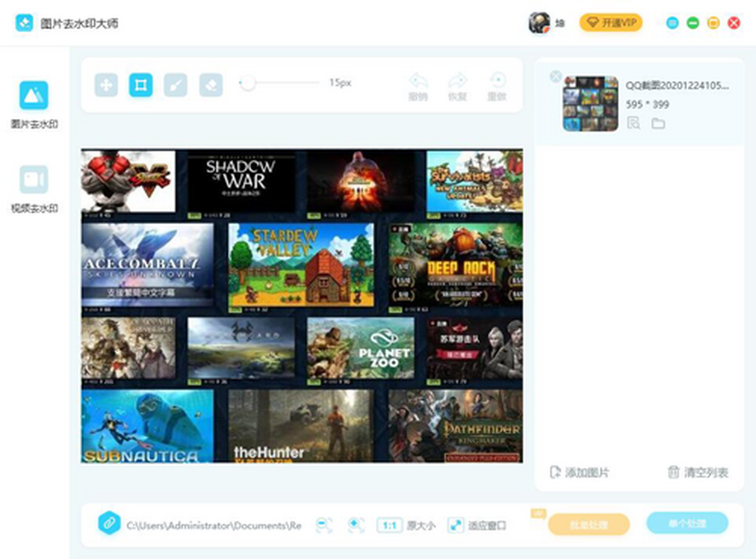
Task: Switch to 视频去水印 video tab
Action: [x=34, y=180]
